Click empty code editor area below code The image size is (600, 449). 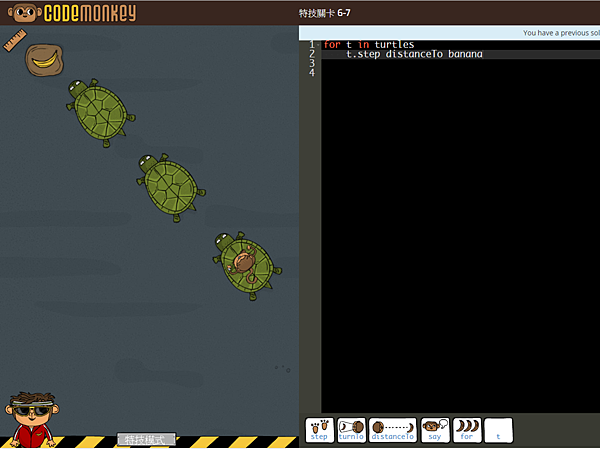tap(461, 237)
